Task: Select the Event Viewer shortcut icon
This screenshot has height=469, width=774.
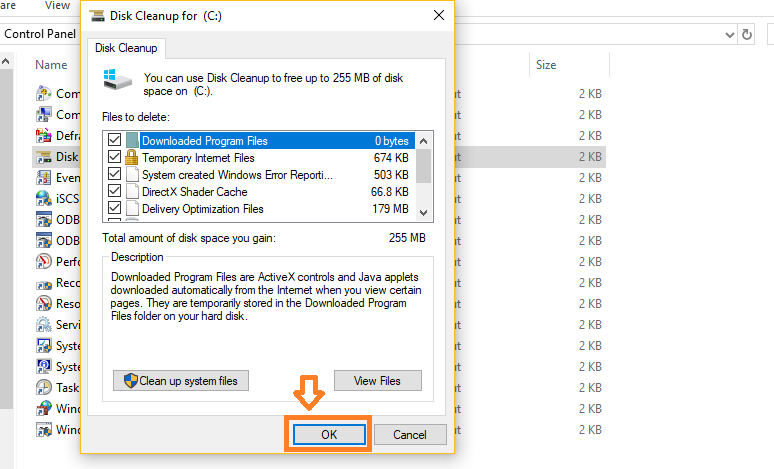Action: click(44, 178)
